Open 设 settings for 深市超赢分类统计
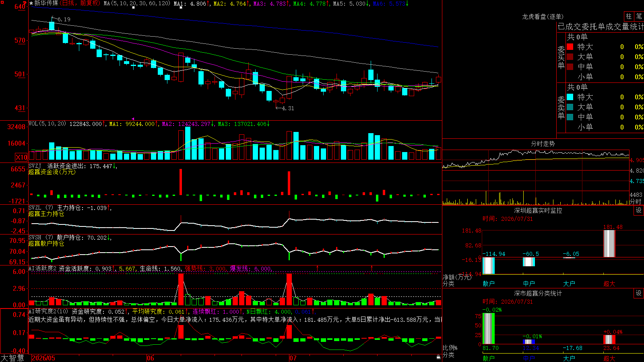644x362 pixels. (x=639, y=293)
